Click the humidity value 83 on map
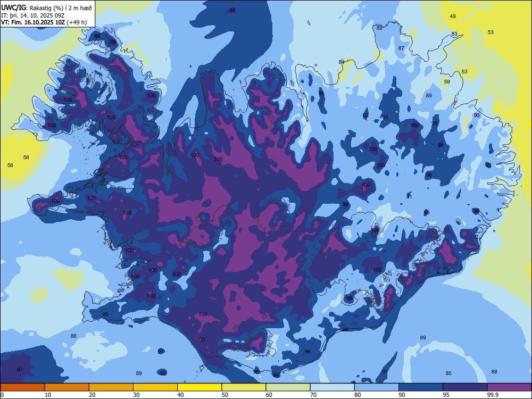 (454, 34)
